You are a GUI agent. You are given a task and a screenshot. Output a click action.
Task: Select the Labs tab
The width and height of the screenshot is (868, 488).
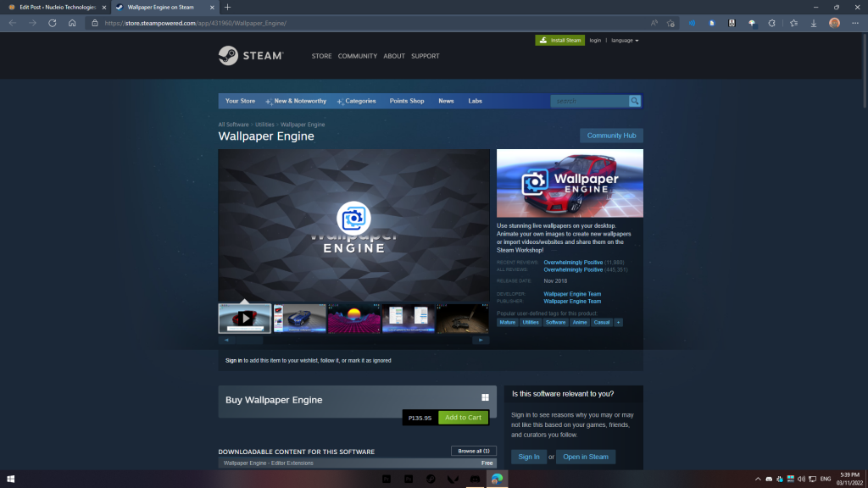475,102
